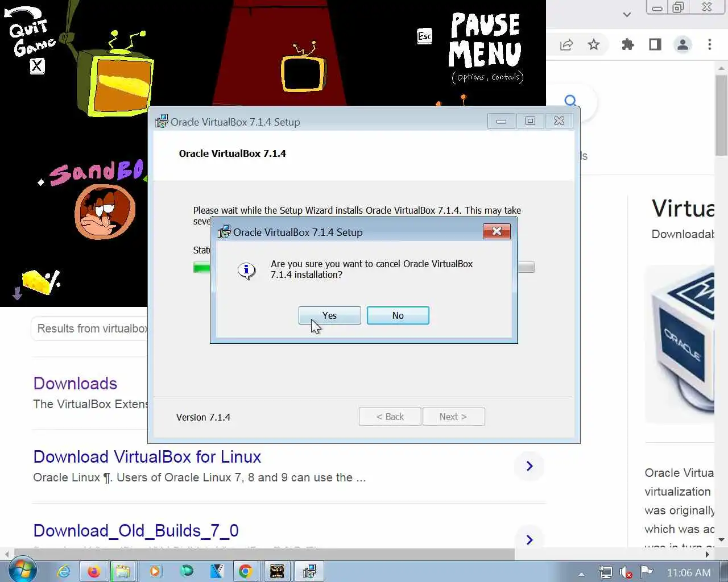The width and height of the screenshot is (728, 582).
Task: Click the network tray icon
Action: (606, 572)
